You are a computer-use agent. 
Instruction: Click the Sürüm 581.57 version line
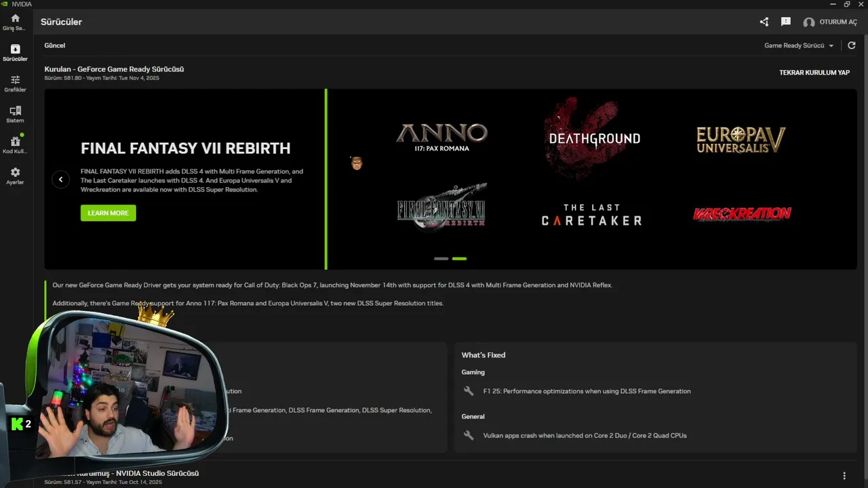(103, 482)
